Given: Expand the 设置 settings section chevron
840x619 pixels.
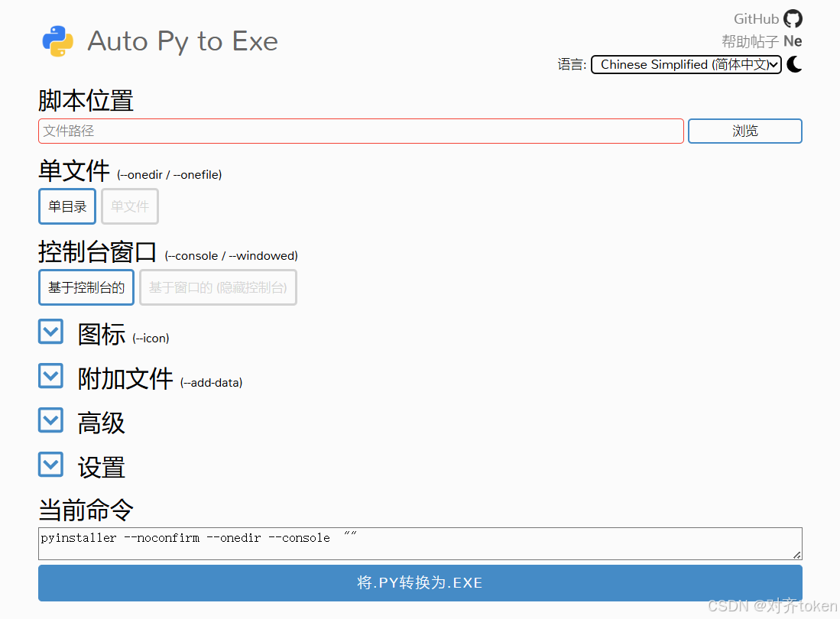Looking at the screenshot, I should pos(51,465).
